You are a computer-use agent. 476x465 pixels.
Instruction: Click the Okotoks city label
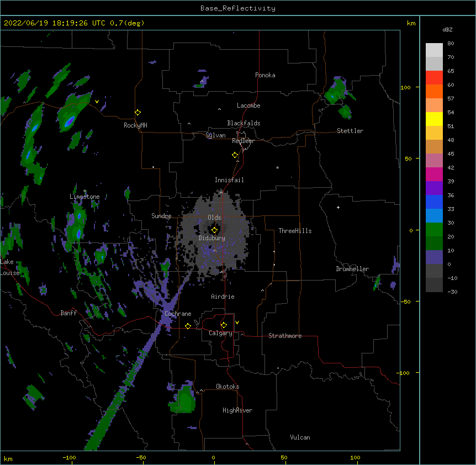[228, 387]
